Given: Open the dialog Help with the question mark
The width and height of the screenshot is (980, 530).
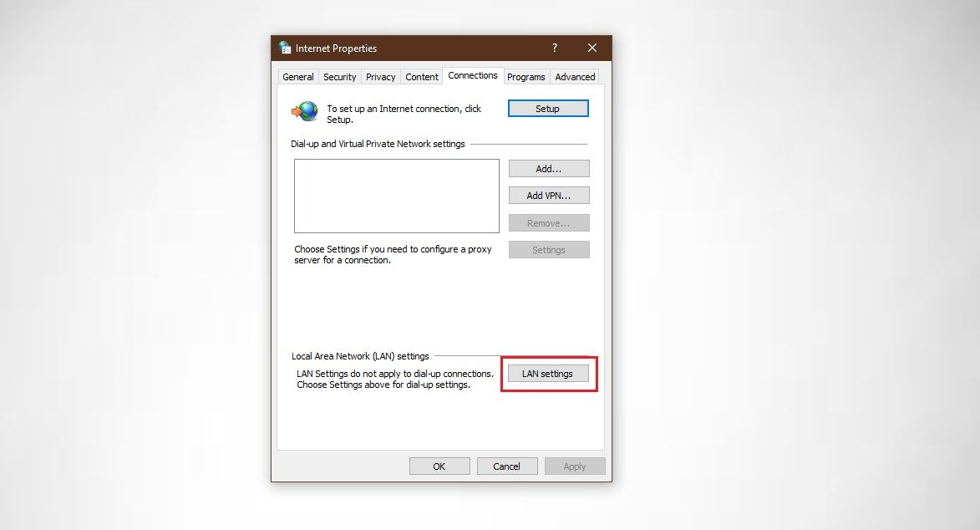Looking at the screenshot, I should [554, 48].
